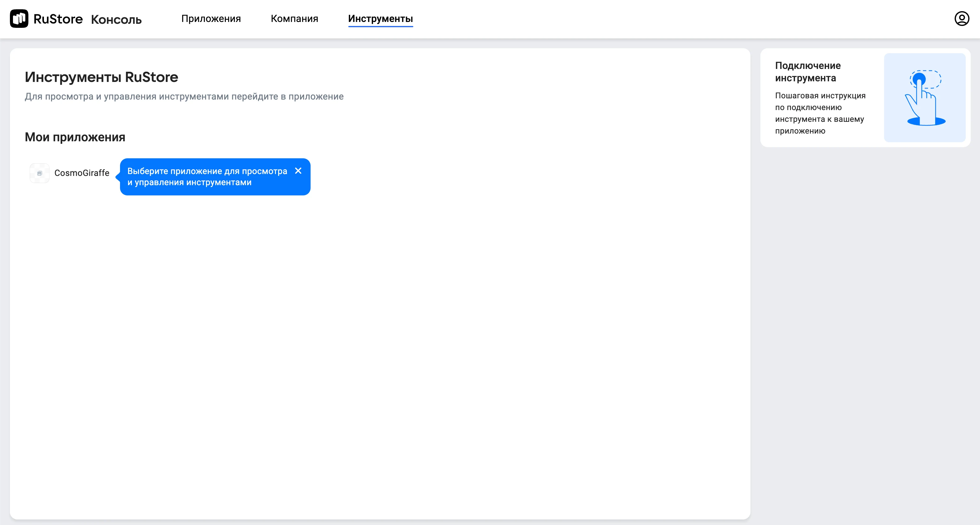Open the user profile account icon
The height and width of the screenshot is (525, 980).
[x=961, y=19]
